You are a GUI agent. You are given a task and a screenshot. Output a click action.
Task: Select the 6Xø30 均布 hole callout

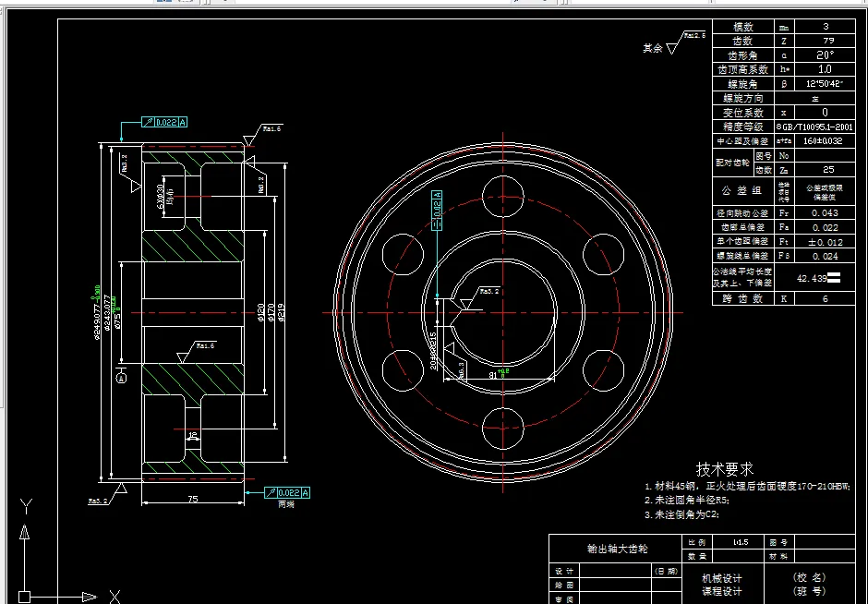[x=165, y=197]
